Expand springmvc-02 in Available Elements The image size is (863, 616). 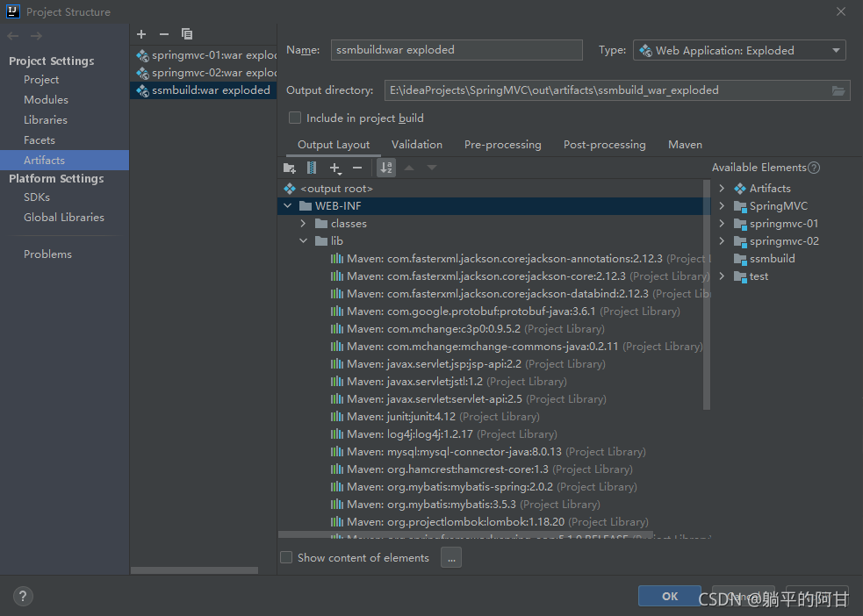pos(722,241)
